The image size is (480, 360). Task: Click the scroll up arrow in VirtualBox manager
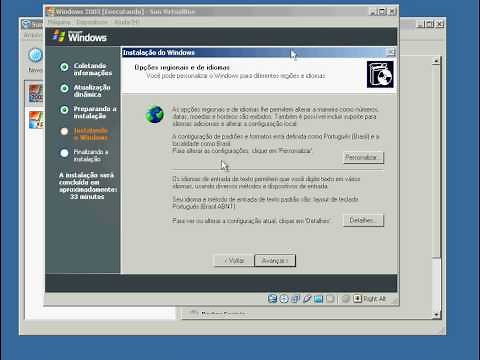436,61
